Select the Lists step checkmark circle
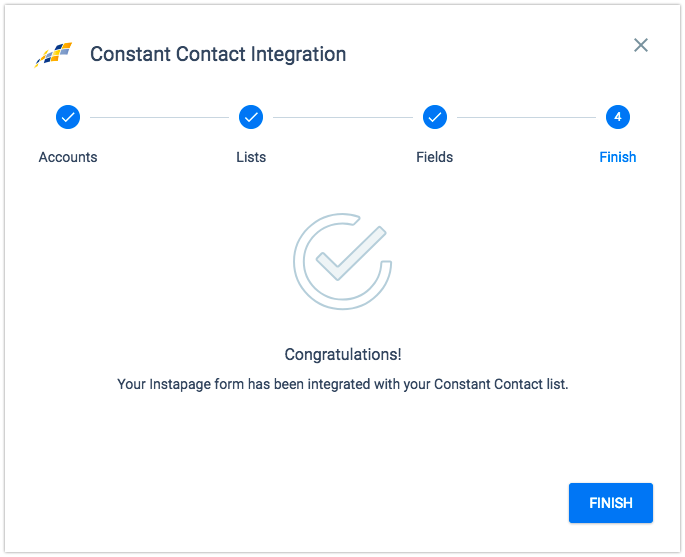 click(x=251, y=117)
